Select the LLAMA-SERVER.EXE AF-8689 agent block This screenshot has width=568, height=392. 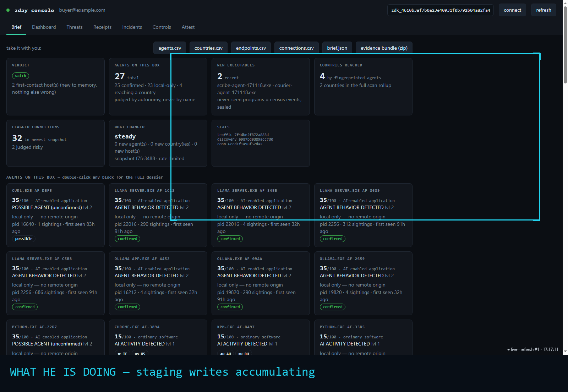(x=363, y=215)
